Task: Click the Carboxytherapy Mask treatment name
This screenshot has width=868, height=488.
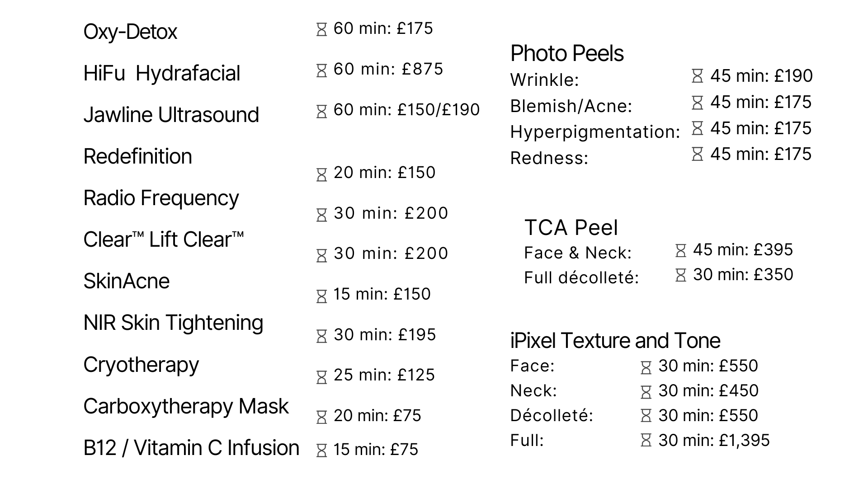Action: [x=186, y=407]
